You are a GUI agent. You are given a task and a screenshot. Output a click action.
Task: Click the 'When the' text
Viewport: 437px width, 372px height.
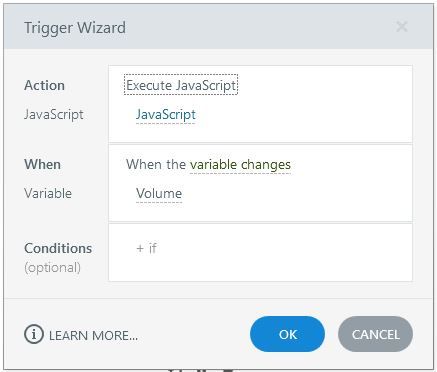click(156, 164)
